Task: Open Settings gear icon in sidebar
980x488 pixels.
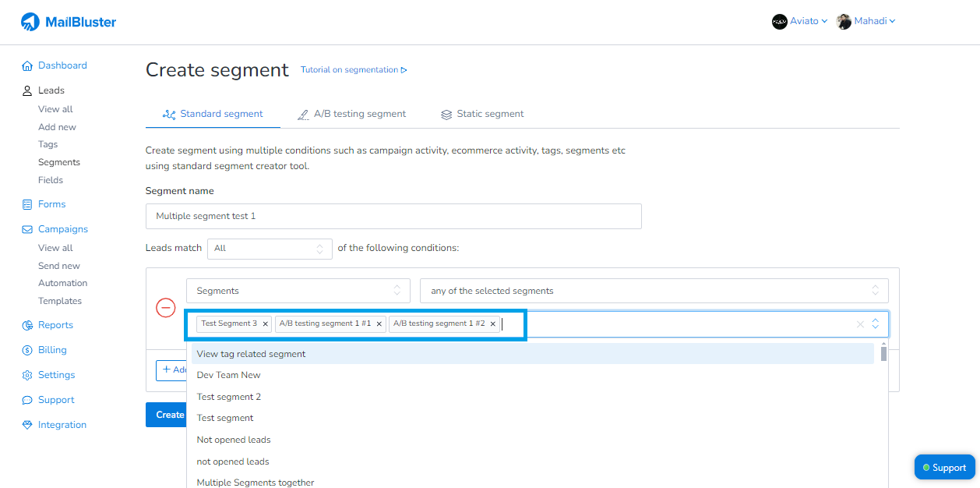Action: coord(27,376)
